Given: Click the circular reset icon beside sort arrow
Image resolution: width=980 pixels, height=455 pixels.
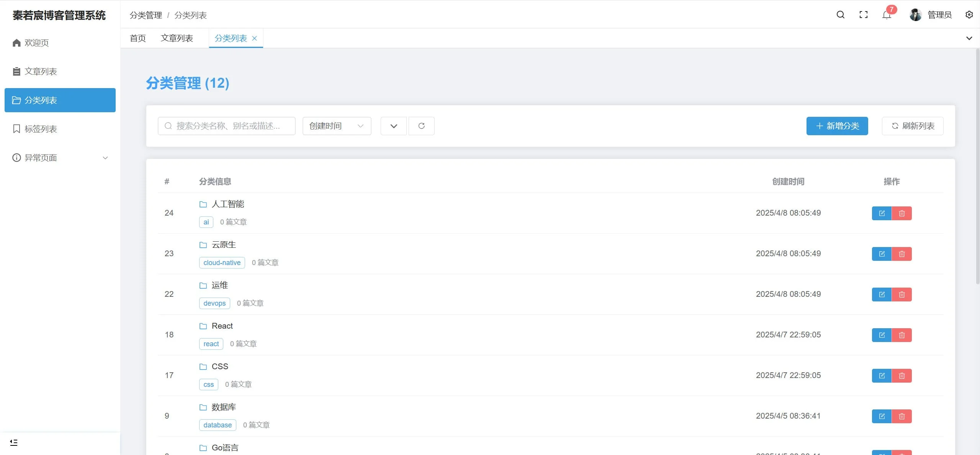Looking at the screenshot, I should pyautogui.click(x=421, y=126).
